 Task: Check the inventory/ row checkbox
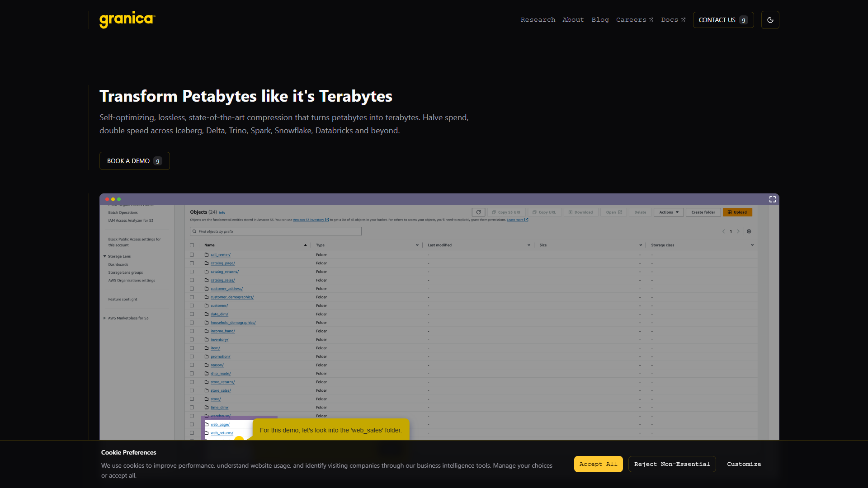click(192, 340)
